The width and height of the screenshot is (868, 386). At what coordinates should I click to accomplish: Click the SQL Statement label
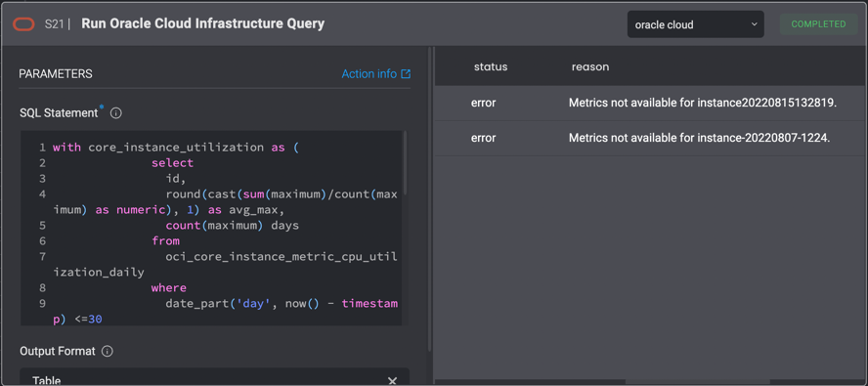[x=59, y=113]
